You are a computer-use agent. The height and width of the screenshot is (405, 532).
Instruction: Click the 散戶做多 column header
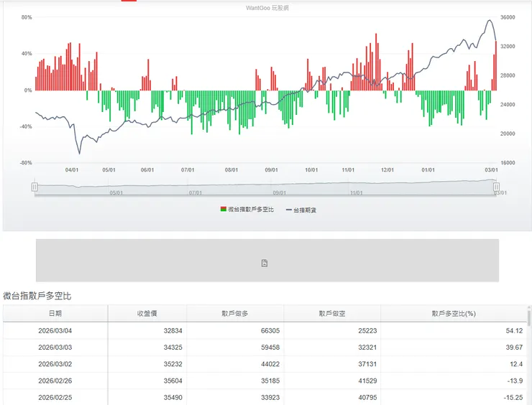click(x=235, y=314)
